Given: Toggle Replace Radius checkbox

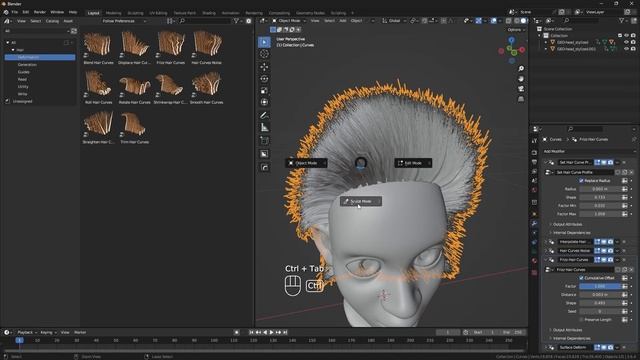Looking at the screenshot, I should click(x=581, y=180).
